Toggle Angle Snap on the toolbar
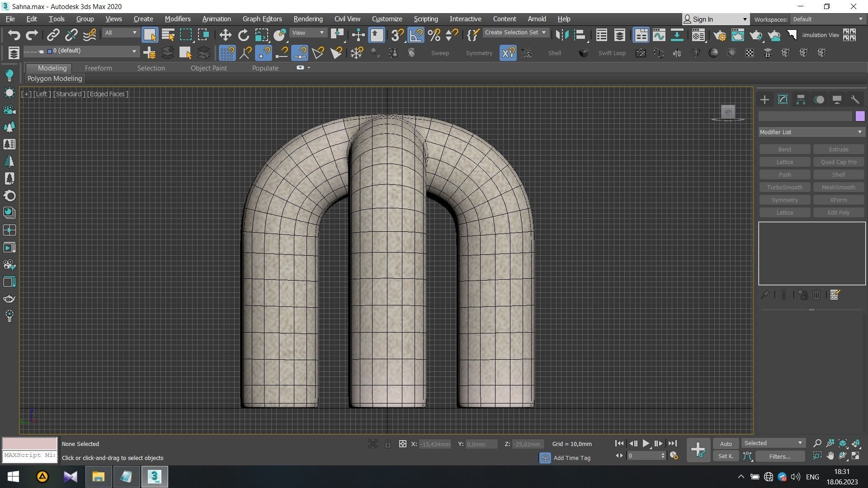The image size is (868, 488). (x=416, y=35)
